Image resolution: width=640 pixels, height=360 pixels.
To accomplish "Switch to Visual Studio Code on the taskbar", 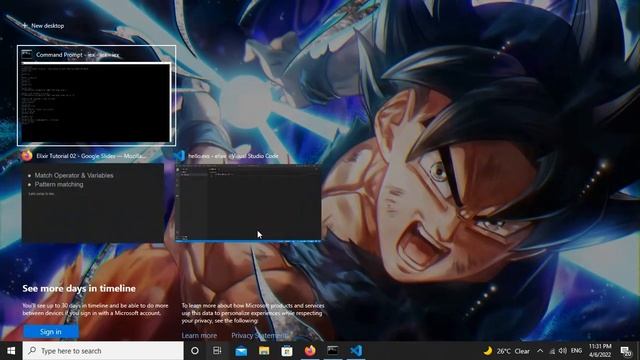I will [x=356, y=351].
